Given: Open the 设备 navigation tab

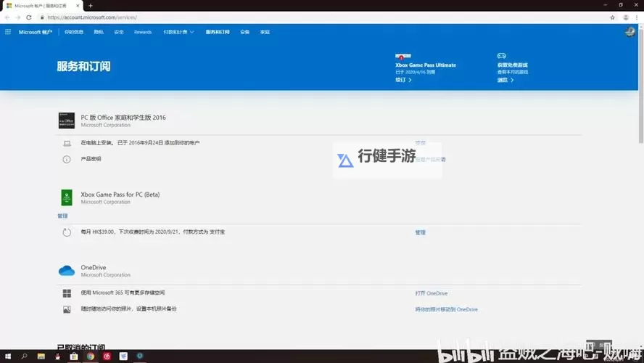Looking at the screenshot, I should 245,32.
